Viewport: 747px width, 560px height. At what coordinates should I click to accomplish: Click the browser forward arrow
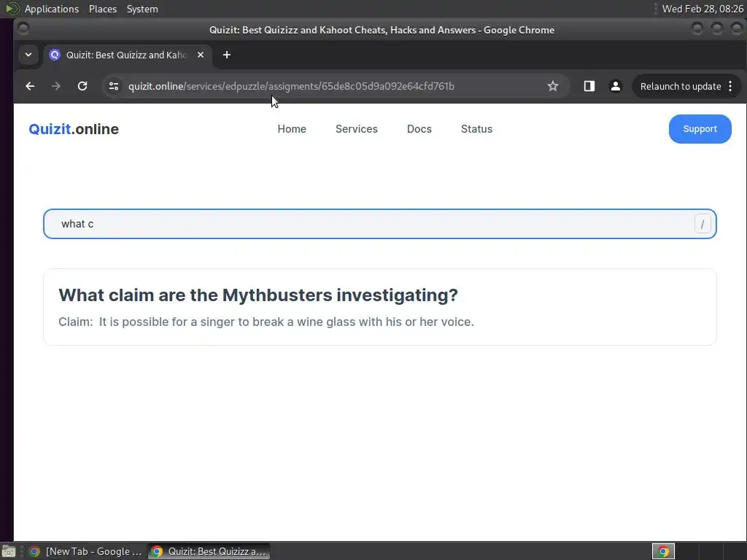[55, 86]
